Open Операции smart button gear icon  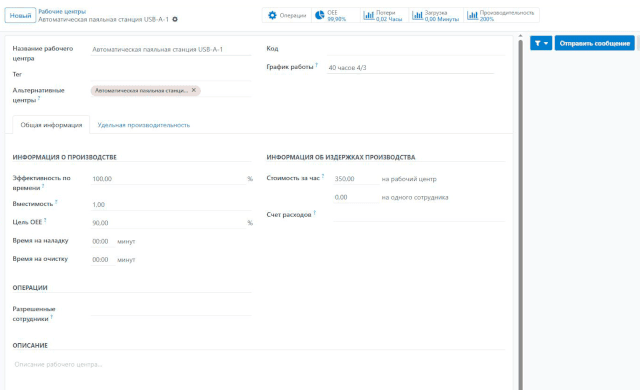(x=272, y=15)
